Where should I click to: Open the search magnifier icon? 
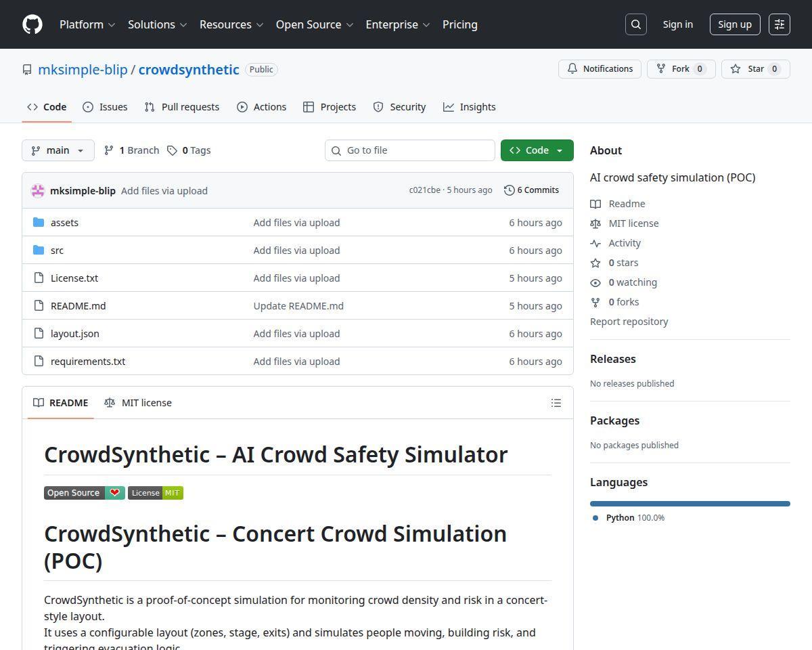(636, 24)
